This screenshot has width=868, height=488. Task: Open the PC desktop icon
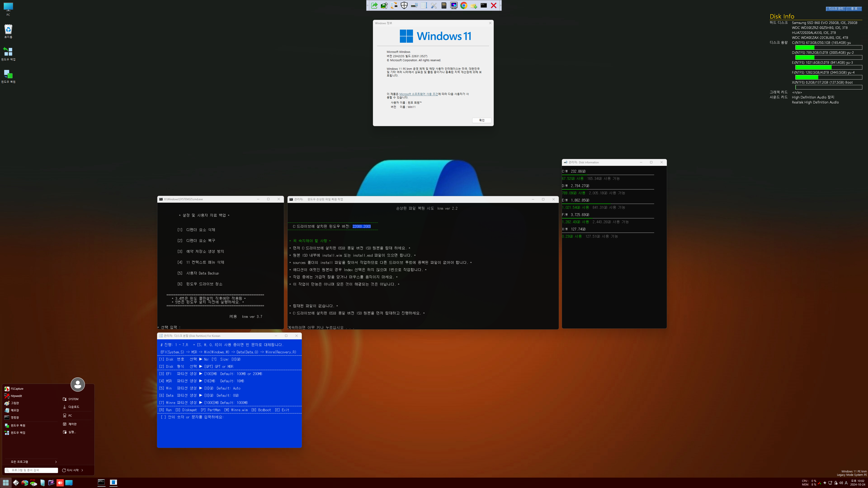click(8, 9)
